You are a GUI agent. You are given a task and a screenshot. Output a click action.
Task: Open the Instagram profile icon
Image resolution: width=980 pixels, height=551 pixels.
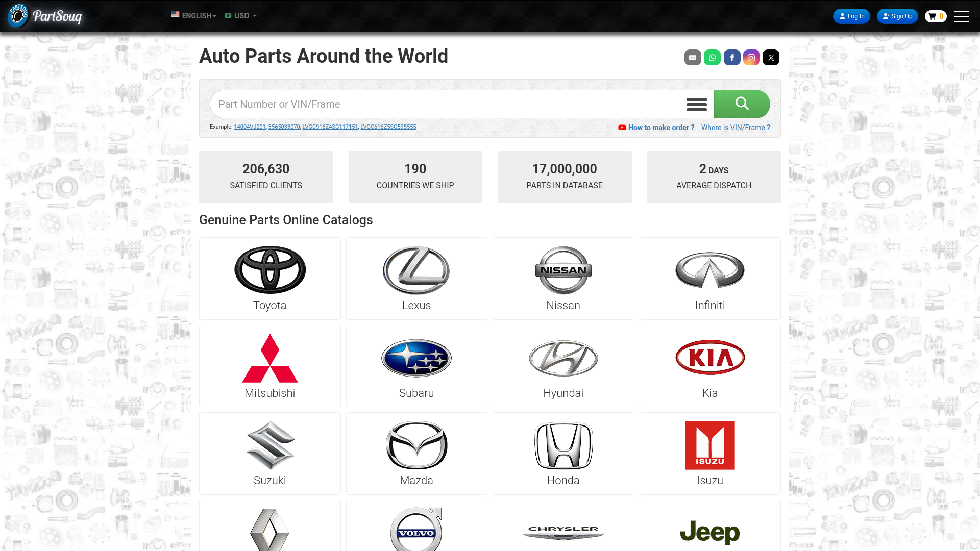[751, 58]
